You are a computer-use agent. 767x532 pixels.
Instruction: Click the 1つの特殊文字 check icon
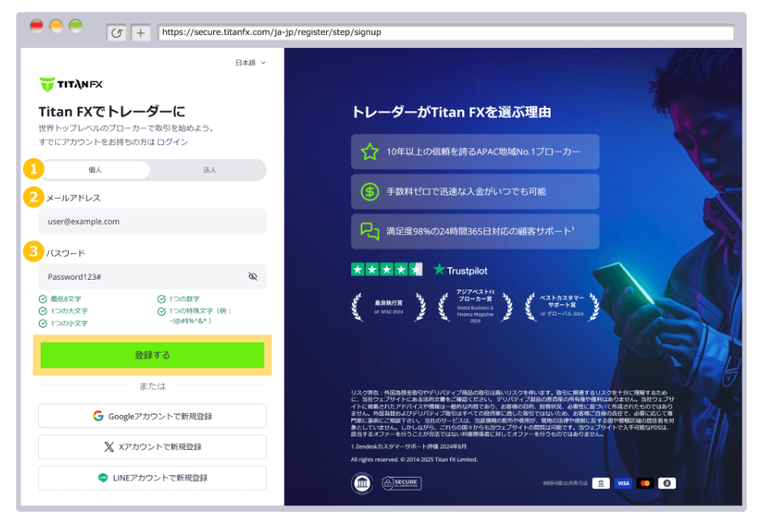tap(161, 311)
